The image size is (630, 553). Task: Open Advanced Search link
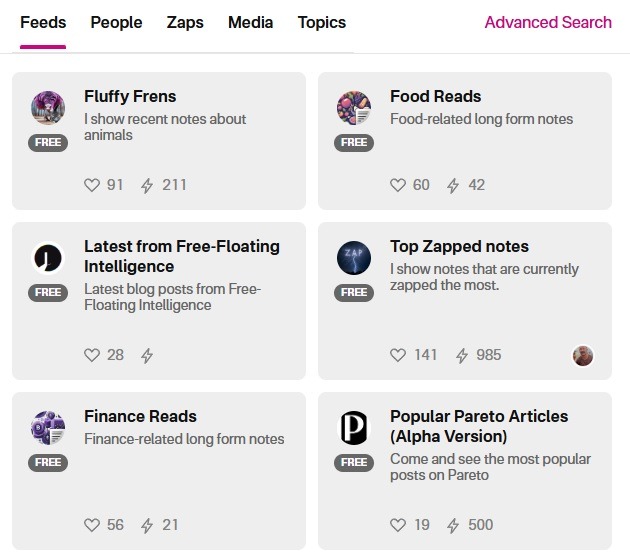pyautogui.click(x=548, y=23)
